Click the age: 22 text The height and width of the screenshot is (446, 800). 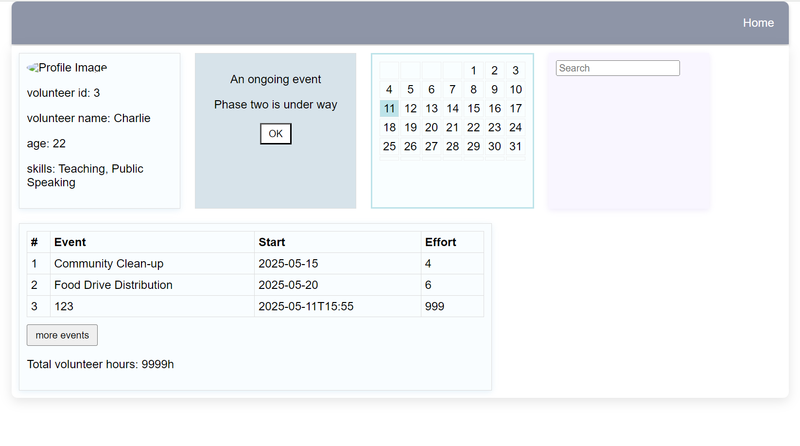[x=46, y=143]
